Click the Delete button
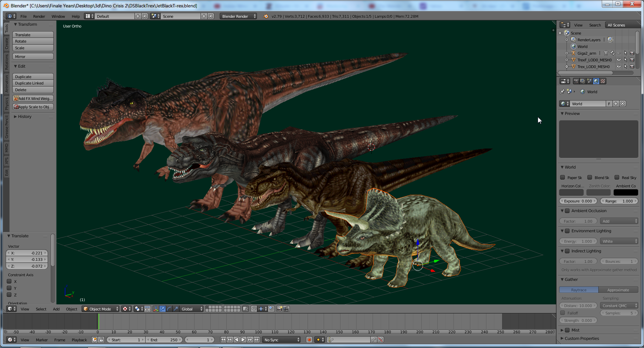The width and height of the screenshot is (644, 348). click(33, 90)
